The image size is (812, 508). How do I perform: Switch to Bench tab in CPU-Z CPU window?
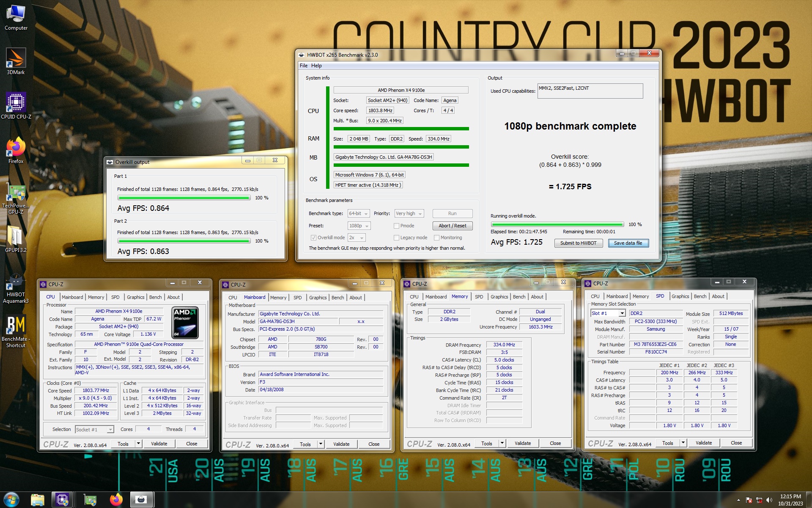[x=155, y=297]
